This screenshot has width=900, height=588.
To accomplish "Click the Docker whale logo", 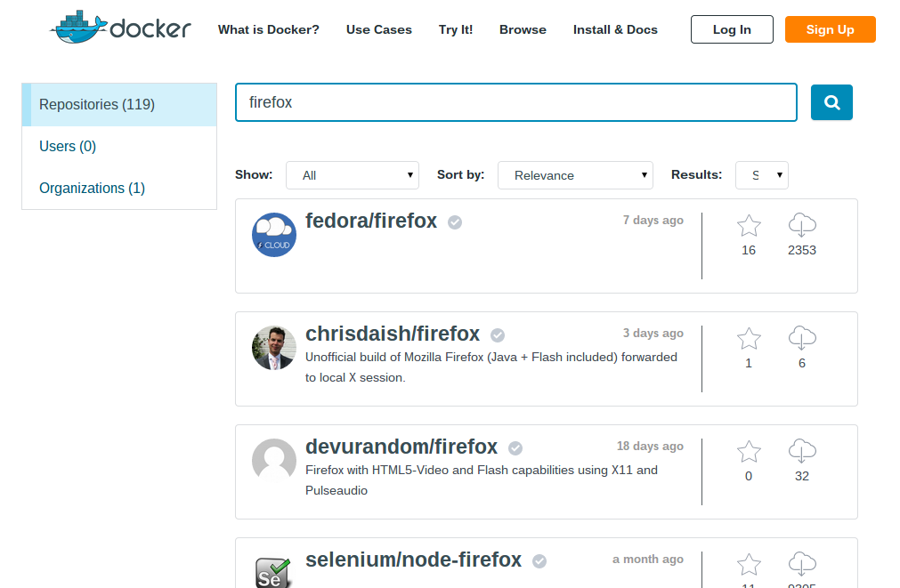I will [x=120, y=27].
